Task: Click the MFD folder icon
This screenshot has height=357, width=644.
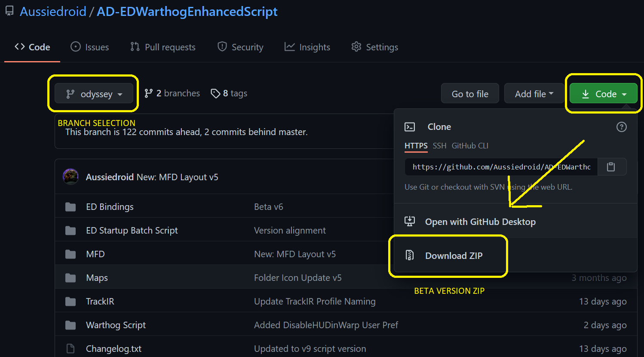Action: 71,255
